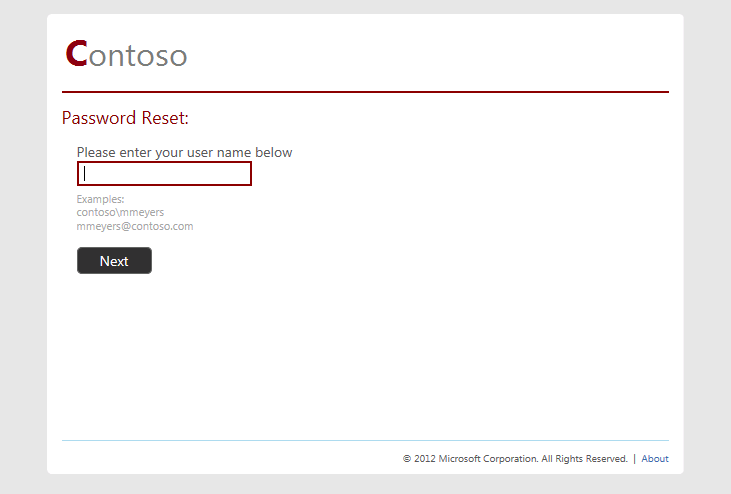Image resolution: width=731 pixels, height=494 pixels.
Task: Click the user name input field
Action: pyautogui.click(x=164, y=173)
